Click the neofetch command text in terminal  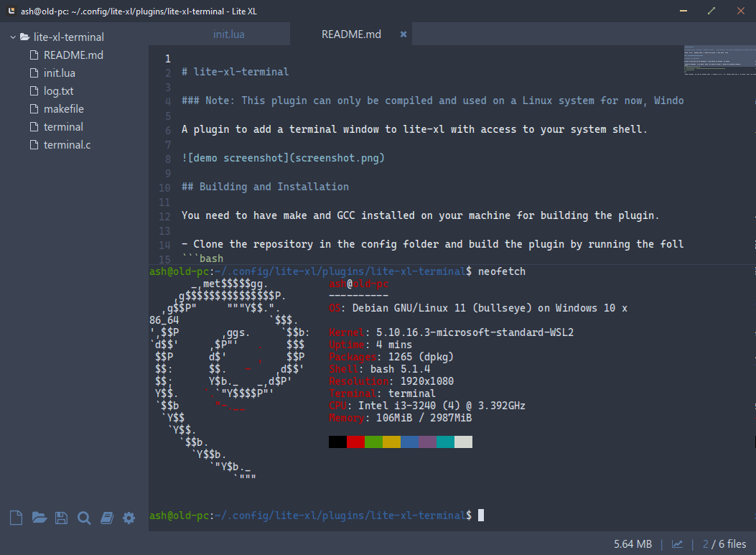(501, 271)
